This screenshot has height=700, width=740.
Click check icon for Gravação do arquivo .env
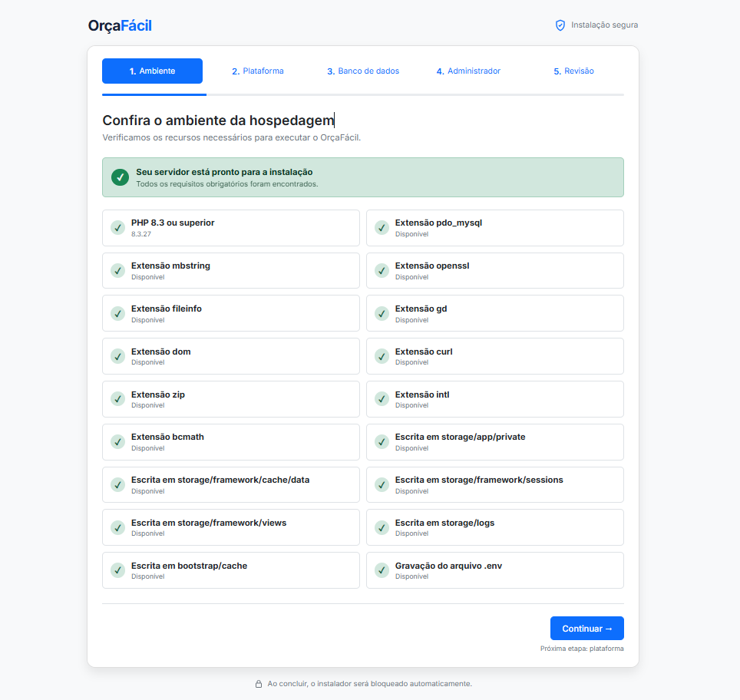[x=382, y=570]
